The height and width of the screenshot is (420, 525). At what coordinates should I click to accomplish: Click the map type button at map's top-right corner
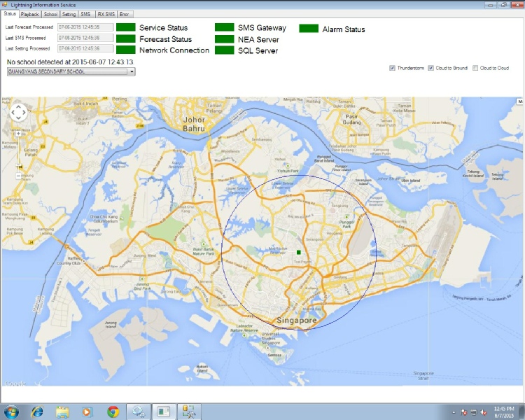coord(519,101)
